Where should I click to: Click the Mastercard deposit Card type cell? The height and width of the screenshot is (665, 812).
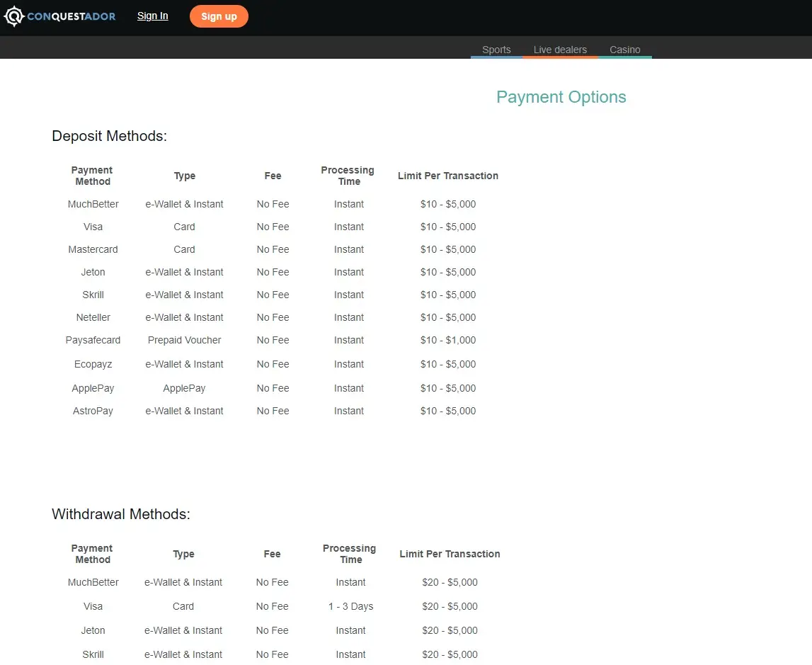184,249
